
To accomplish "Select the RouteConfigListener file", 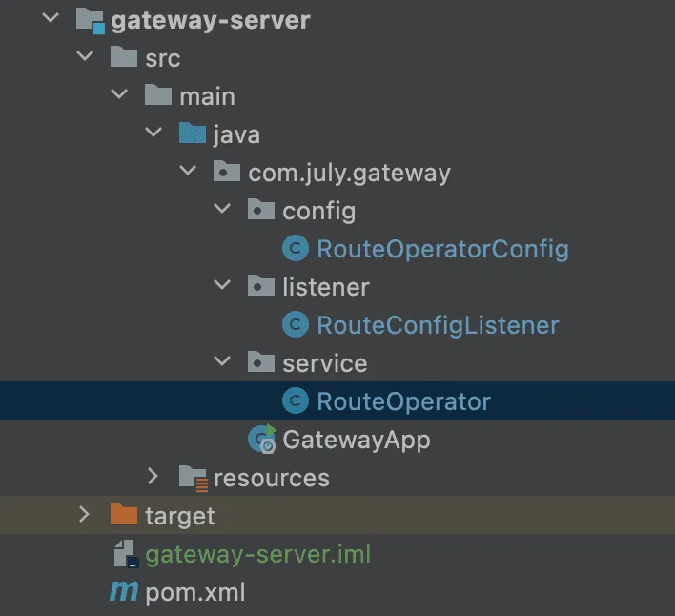I will pos(438,325).
